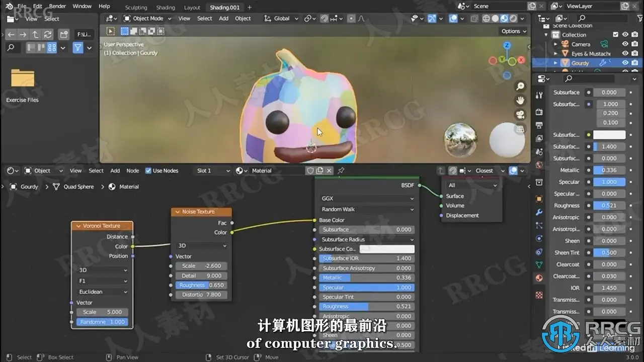Viewport: 644px width, 362px height.
Task: Open the Render menu
Action: [x=57, y=6]
